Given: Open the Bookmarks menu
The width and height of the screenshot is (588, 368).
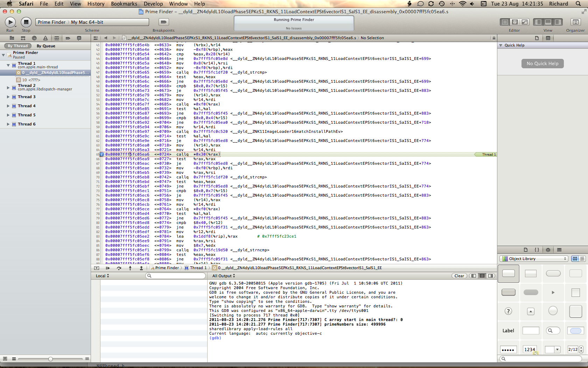Looking at the screenshot, I should point(124,4).
